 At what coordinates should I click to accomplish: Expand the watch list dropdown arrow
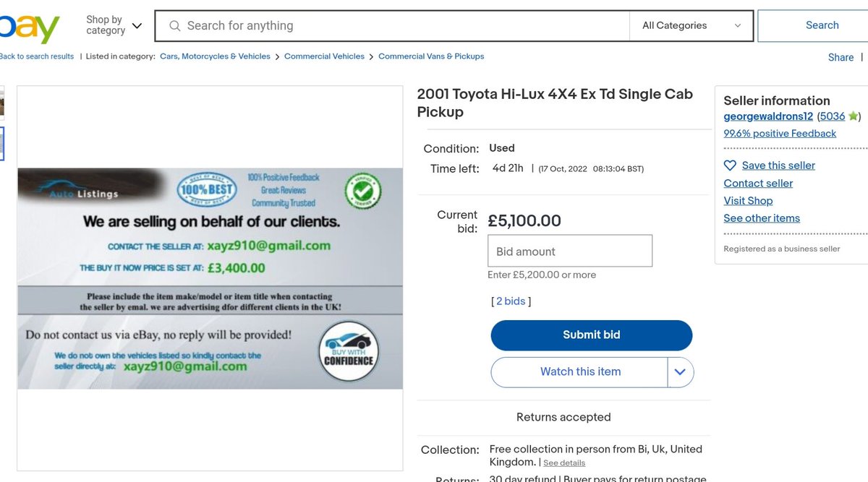click(x=680, y=372)
